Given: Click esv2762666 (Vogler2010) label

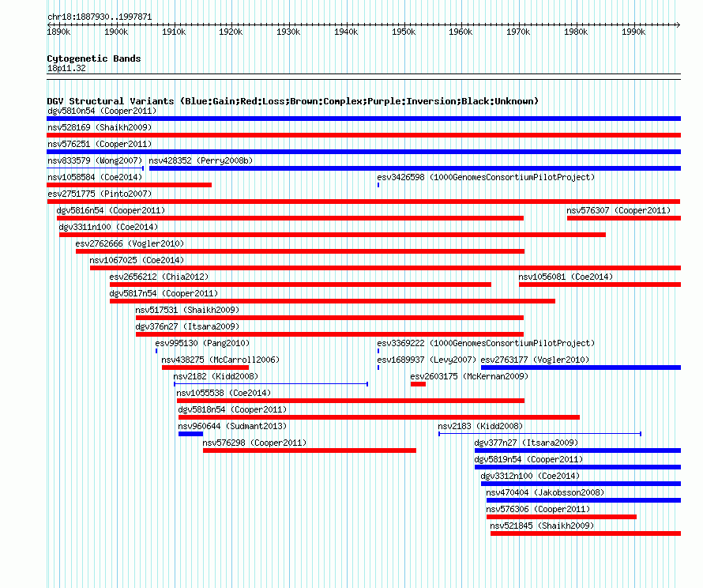Looking at the screenshot, I should [x=130, y=243].
